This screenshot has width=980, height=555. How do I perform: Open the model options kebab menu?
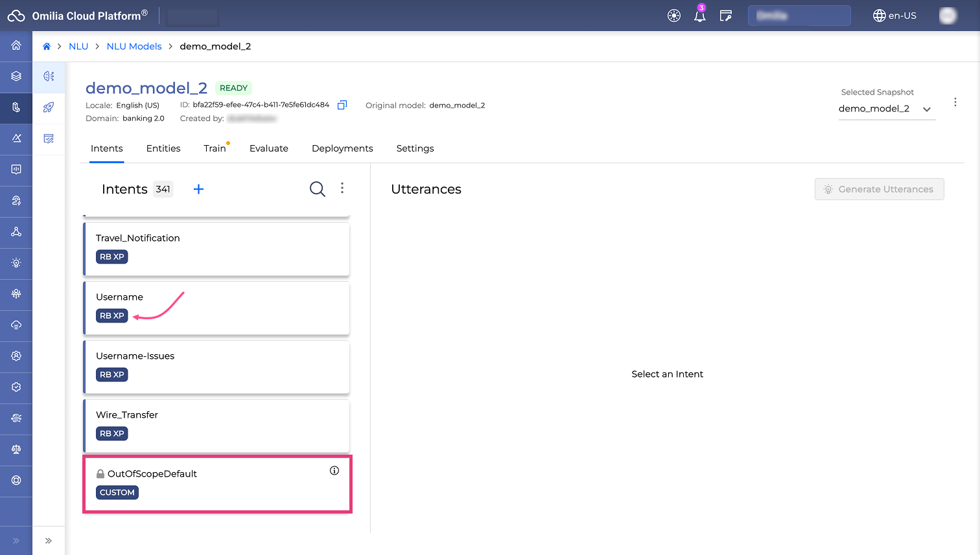point(955,102)
